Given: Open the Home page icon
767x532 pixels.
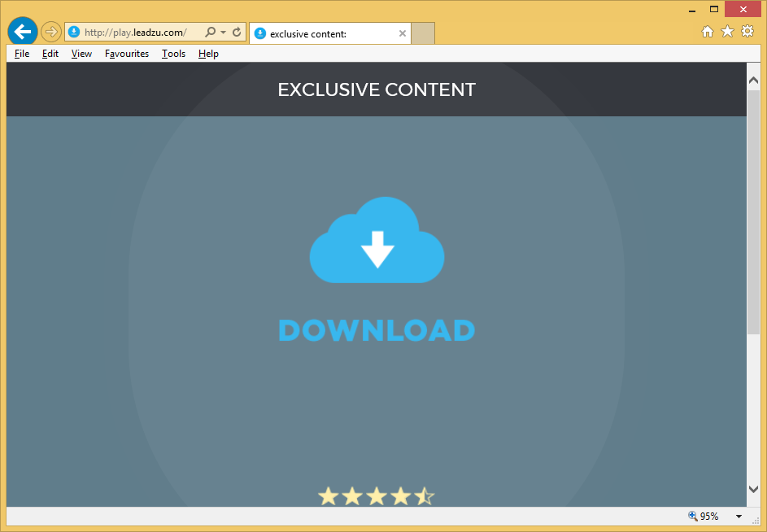Looking at the screenshot, I should tap(708, 32).
